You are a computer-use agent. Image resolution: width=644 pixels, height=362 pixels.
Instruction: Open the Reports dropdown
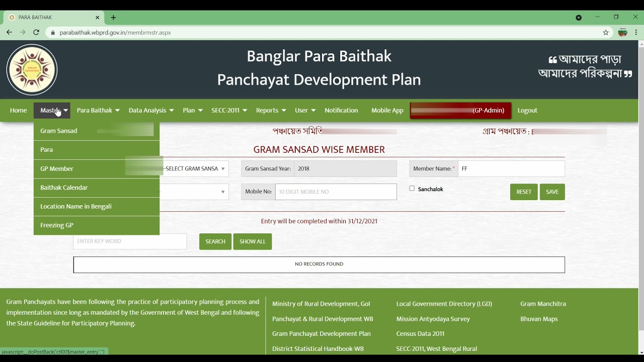[x=271, y=110]
